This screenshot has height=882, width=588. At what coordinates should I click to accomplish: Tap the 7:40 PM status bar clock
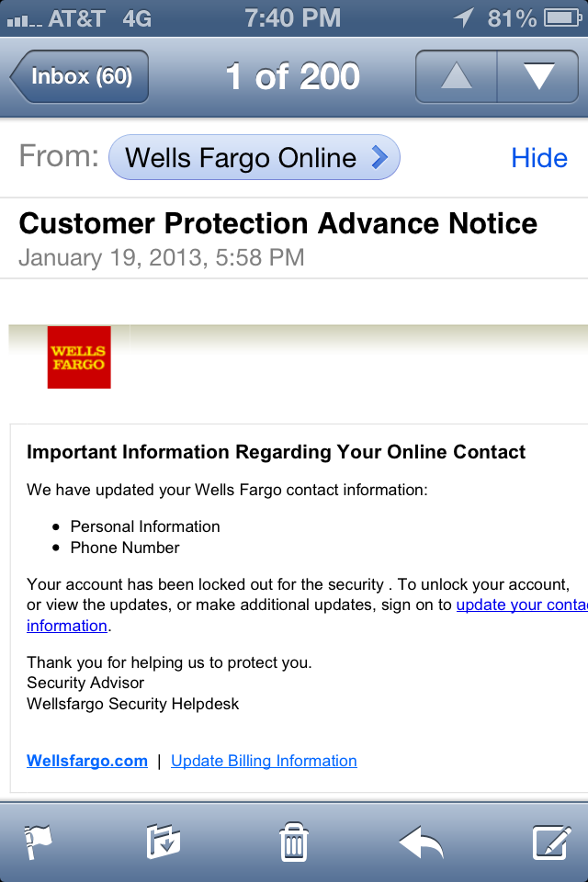tap(293, 17)
